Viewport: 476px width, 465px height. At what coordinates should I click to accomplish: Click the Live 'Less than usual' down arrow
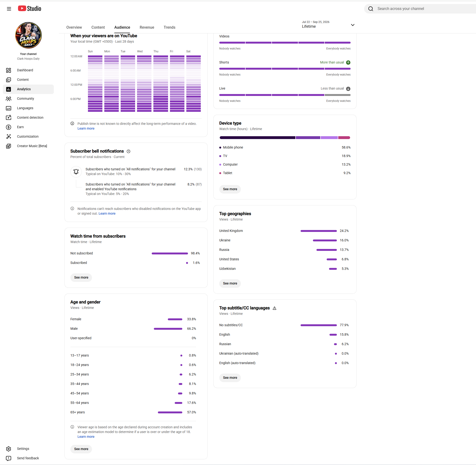pos(348,89)
